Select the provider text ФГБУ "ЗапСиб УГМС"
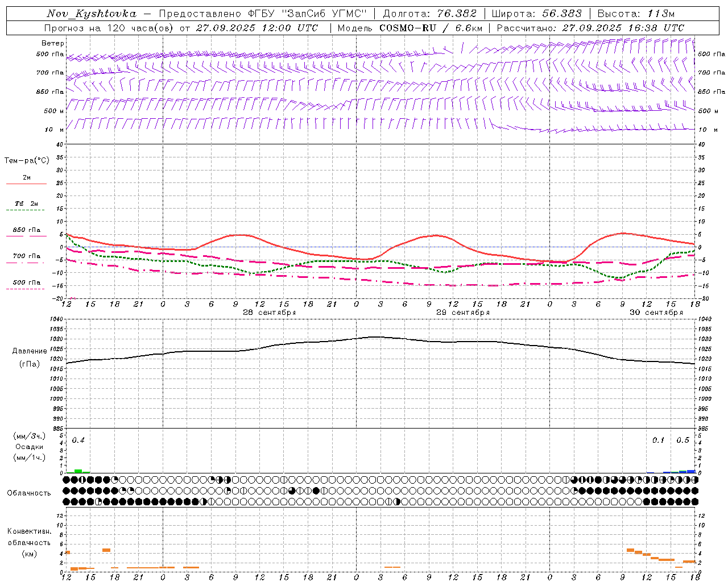Image resolution: width=728 pixels, height=582 pixels. click(x=308, y=14)
